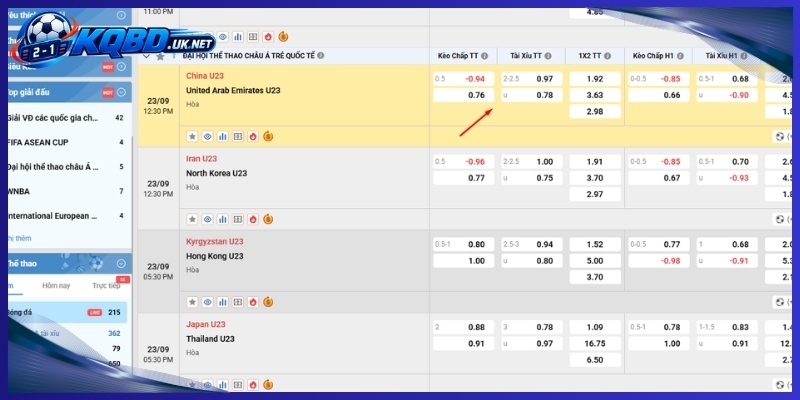The height and width of the screenshot is (400, 800).
Task: Pick North Korea U23 1X2 odds 3.70
Action: [595, 178]
